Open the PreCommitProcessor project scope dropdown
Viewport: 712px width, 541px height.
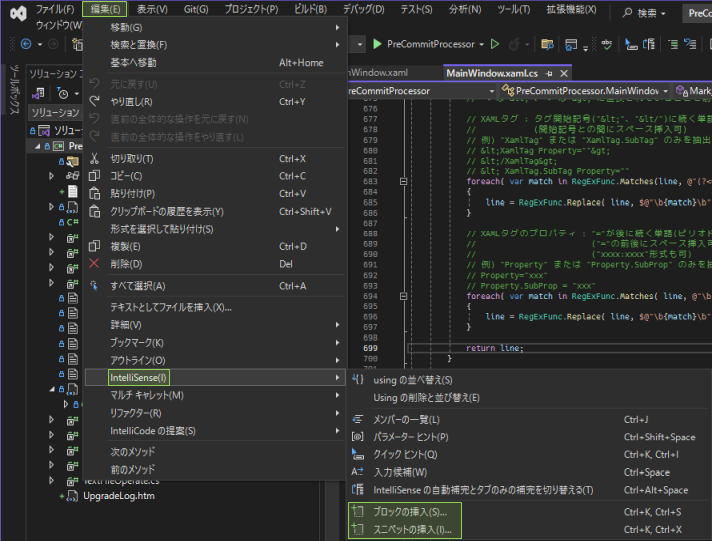pyautogui.click(x=422, y=91)
